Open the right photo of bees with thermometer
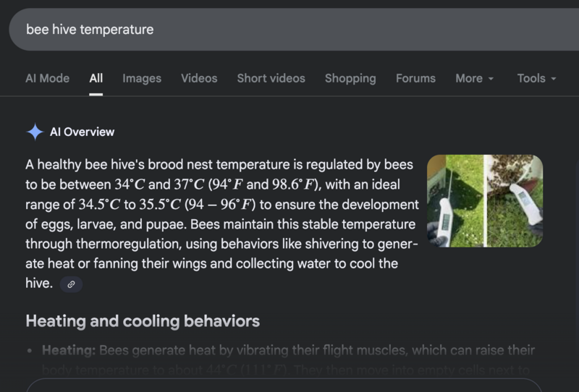The width and height of the screenshot is (579, 392). point(514,200)
